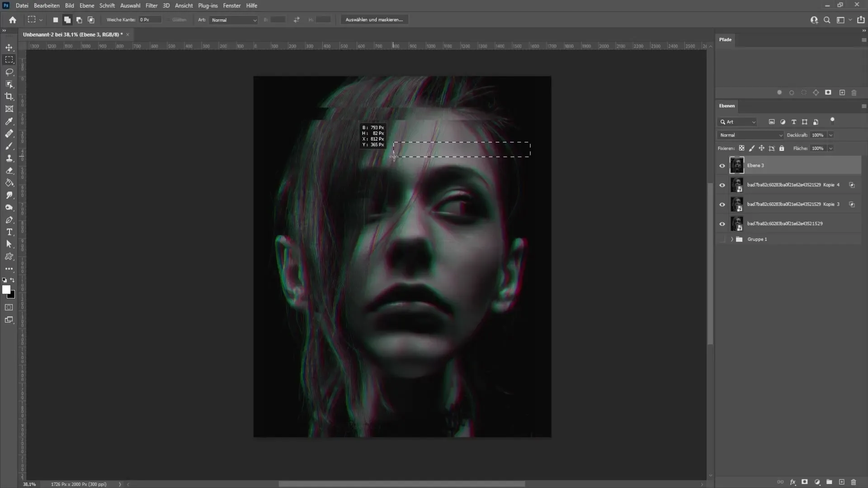Screen dimensions: 868x488
Task: Select the Crop tool
Action: 9,96
